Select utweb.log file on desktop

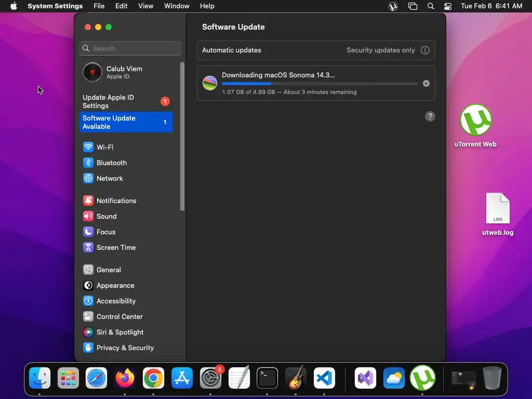coord(498,215)
